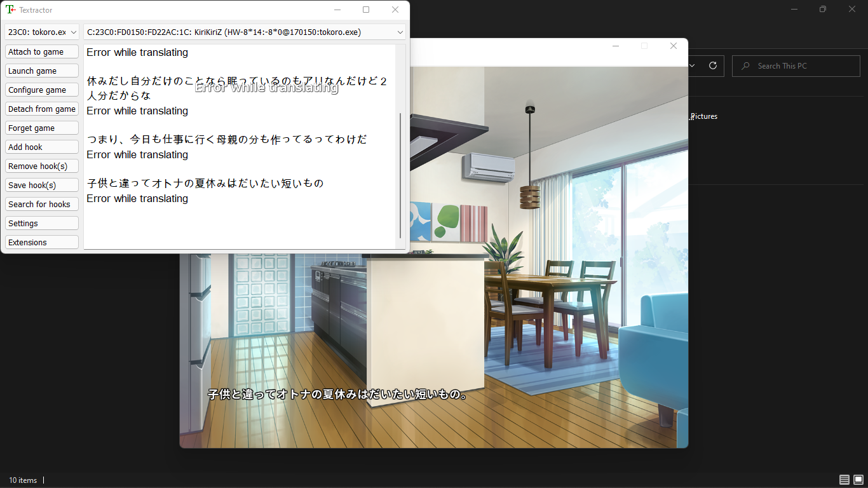Expand the Explorer address bar dropdown chevron
The width and height of the screenshot is (868, 488).
pos(693,65)
